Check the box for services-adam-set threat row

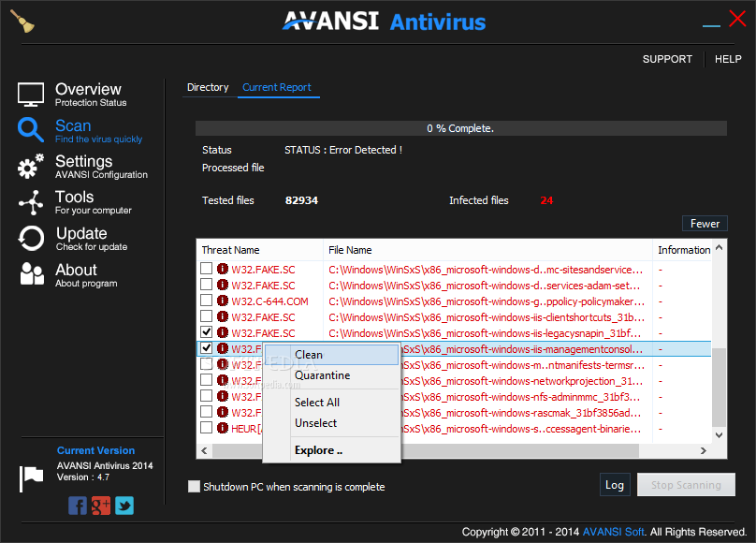pos(207,284)
